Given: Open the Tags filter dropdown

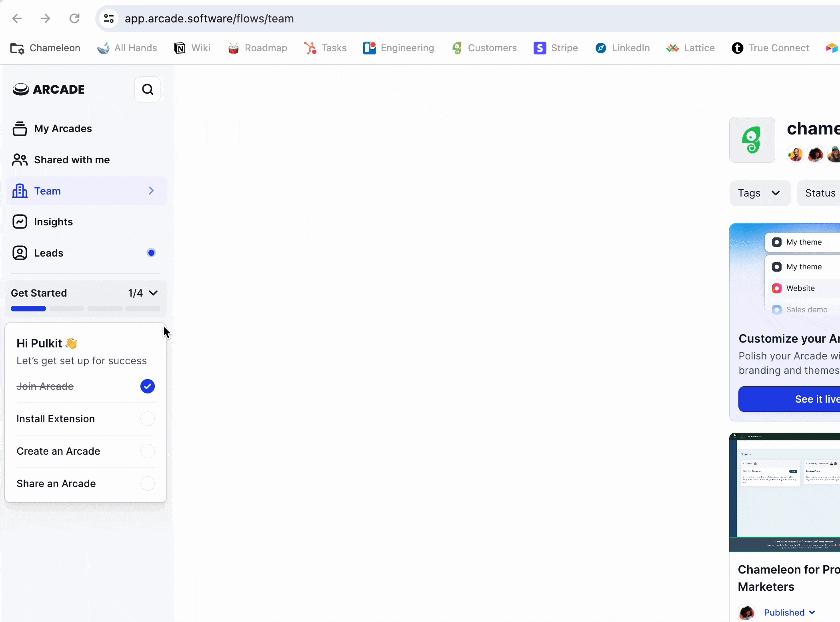Looking at the screenshot, I should click(x=760, y=193).
